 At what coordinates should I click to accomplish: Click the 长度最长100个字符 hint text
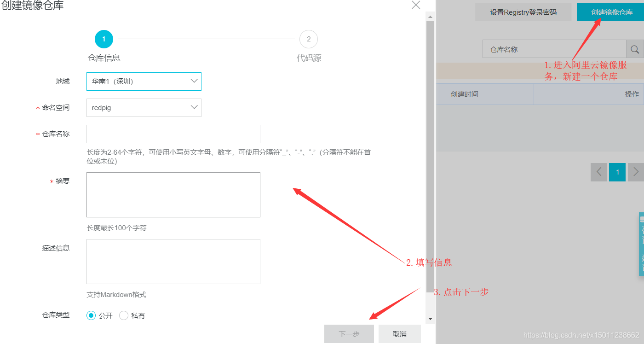116,228
